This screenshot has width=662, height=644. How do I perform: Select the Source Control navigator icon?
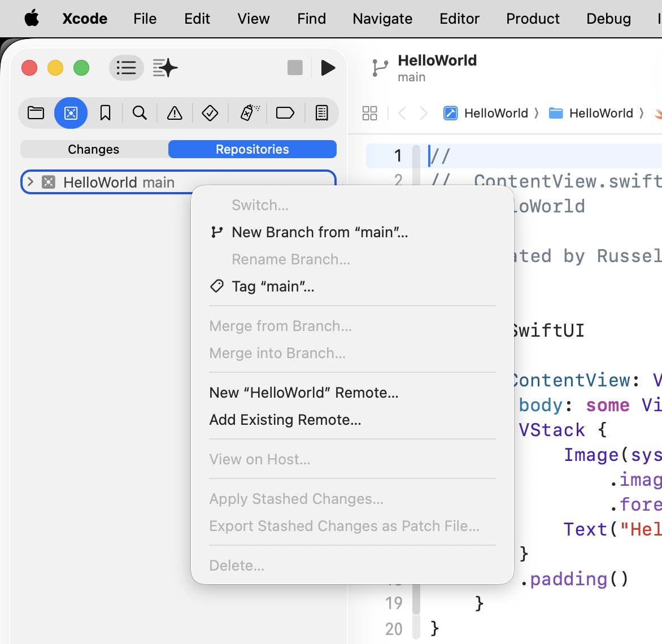71,113
